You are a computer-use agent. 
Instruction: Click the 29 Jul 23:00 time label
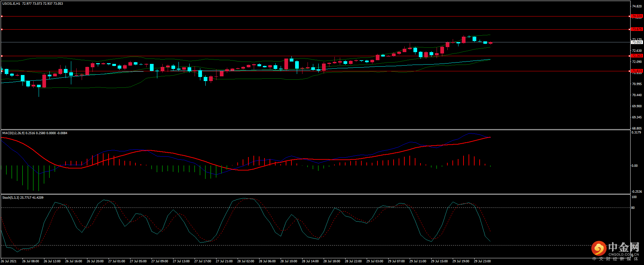pos(482,261)
